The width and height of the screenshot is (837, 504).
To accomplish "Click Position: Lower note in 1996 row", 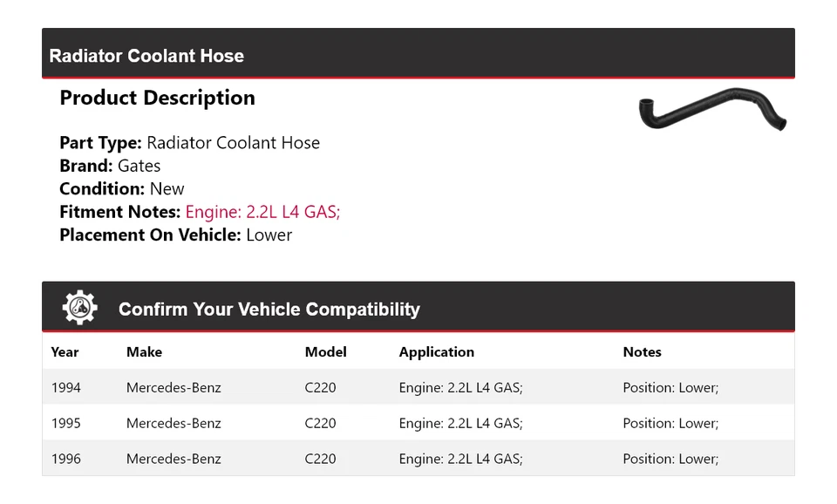I will click(670, 460).
